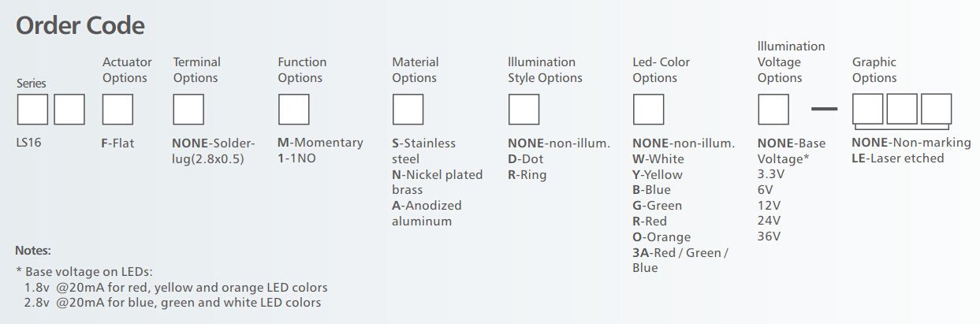Select the 12V illumination voltage
Viewport: 980px width, 324px height.
tap(769, 205)
